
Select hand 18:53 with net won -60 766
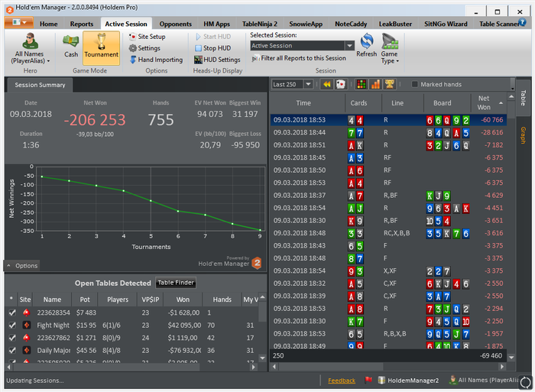(x=388, y=120)
